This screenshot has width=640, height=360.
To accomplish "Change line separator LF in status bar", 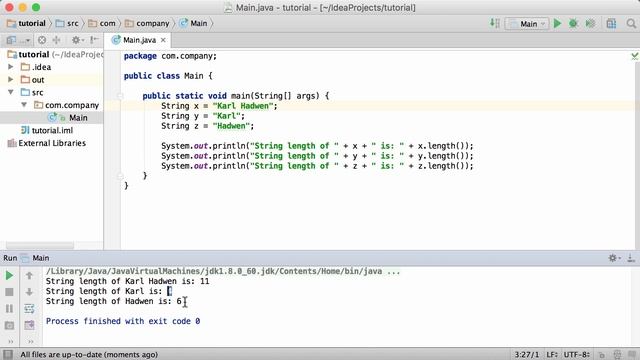I will tap(552, 354).
